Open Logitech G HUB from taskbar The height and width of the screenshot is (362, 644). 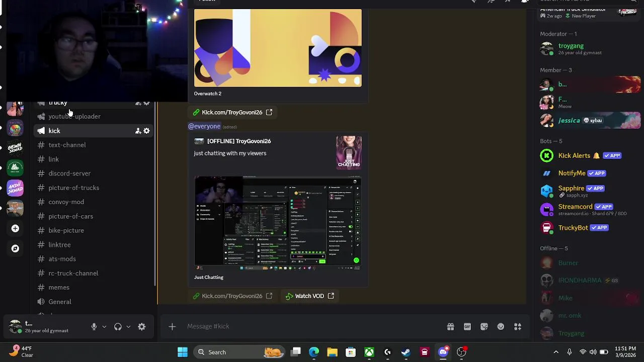point(387,352)
